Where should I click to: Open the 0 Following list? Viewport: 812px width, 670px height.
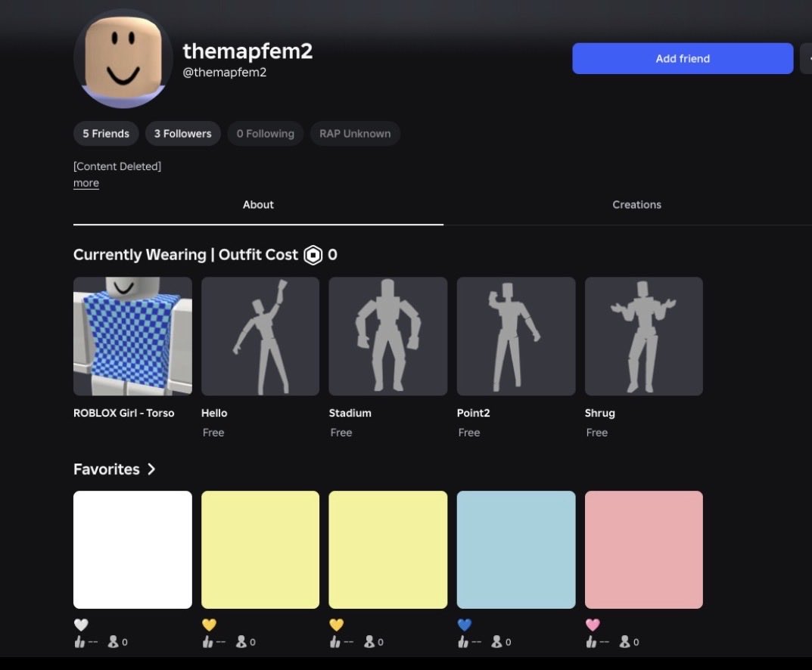click(x=265, y=134)
